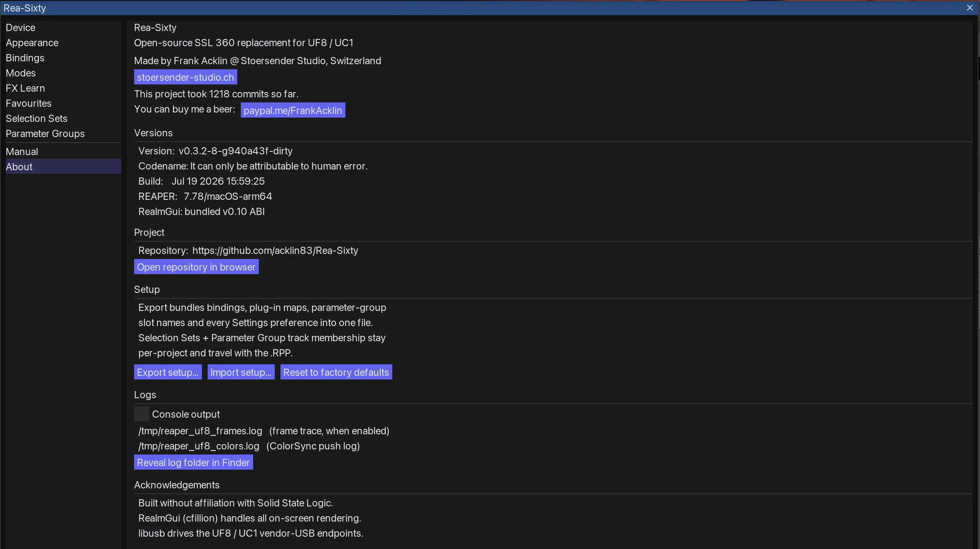Click the RealmGui bundled v0.10 ABI line
Viewport: 980px width, 549px height.
[x=201, y=212]
